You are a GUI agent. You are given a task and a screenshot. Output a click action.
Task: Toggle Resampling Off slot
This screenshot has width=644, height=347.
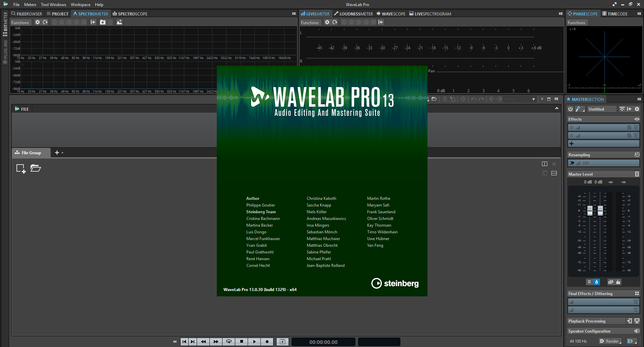click(603, 163)
